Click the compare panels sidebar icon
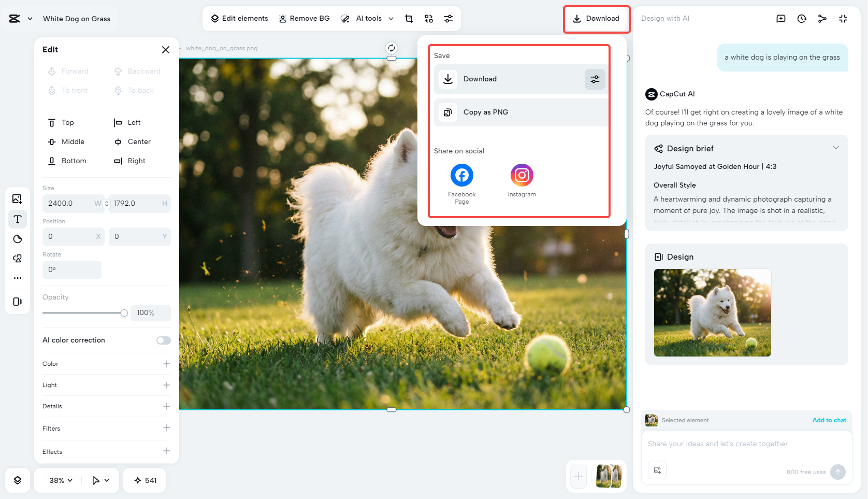This screenshot has width=868, height=499. (x=17, y=302)
